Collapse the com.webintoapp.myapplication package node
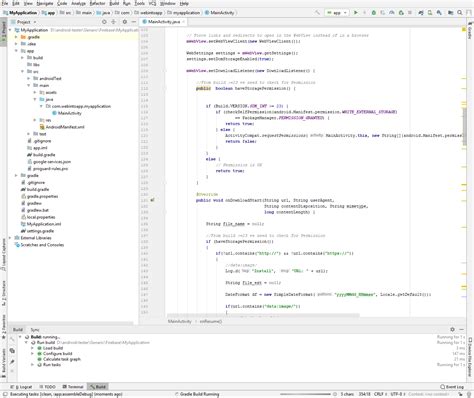Screen dimensions: 474x398 coord(41,106)
